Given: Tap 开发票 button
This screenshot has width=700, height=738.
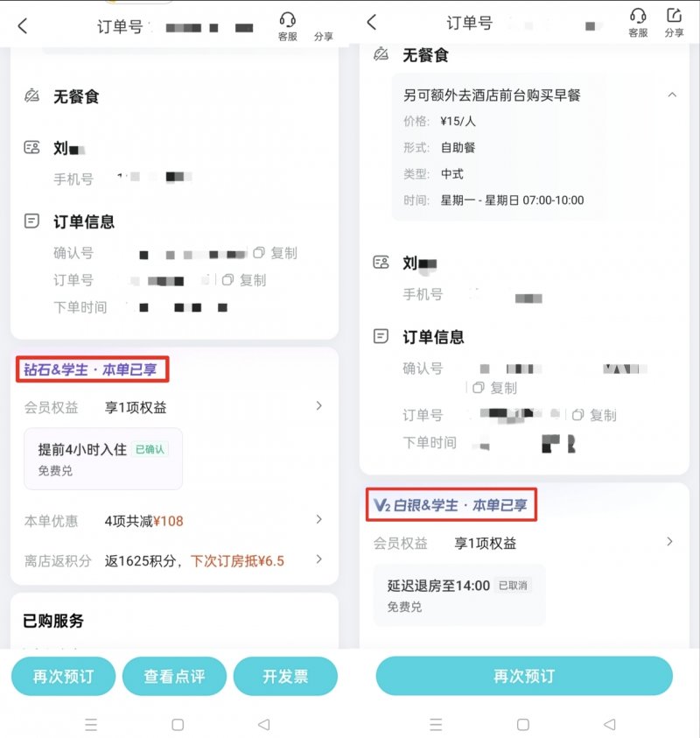Looking at the screenshot, I should (x=285, y=677).
